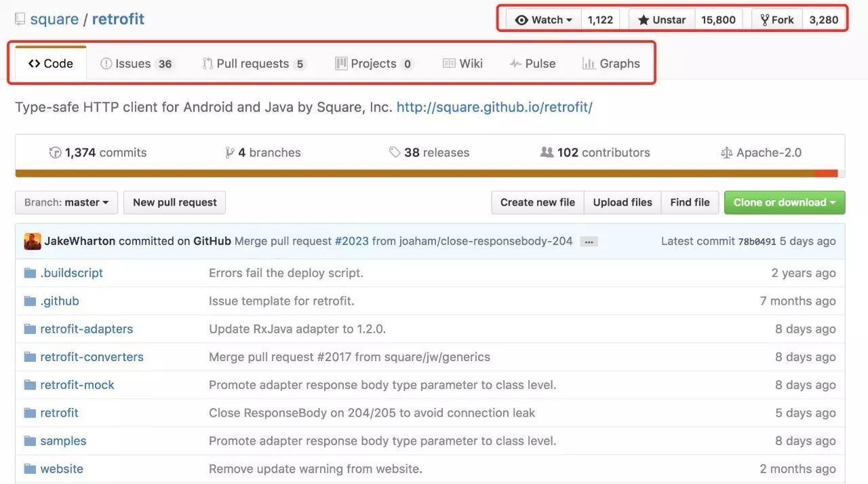Viewport: 868px width, 484px height.
Task: Click the commits history icon
Action: click(56, 153)
